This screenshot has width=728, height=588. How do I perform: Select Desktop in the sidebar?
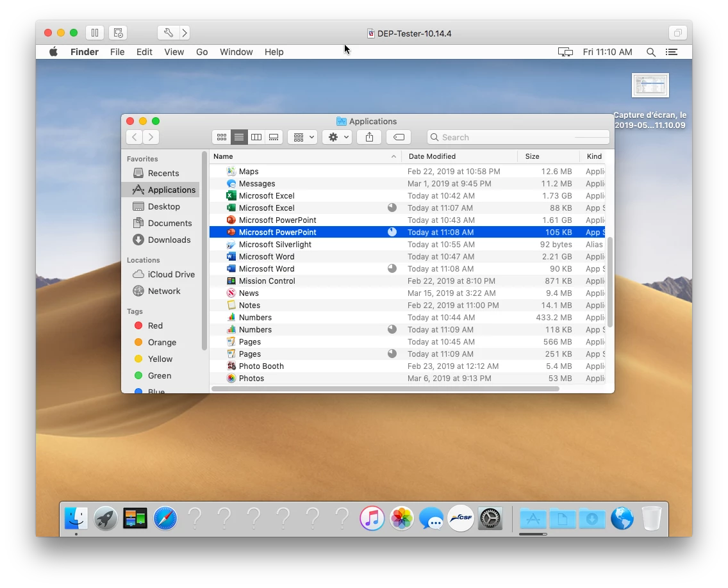pyautogui.click(x=161, y=206)
